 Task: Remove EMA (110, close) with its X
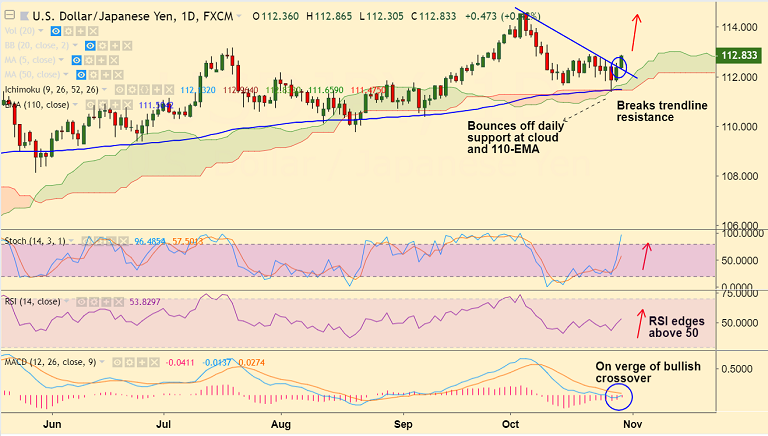(x=127, y=105)
